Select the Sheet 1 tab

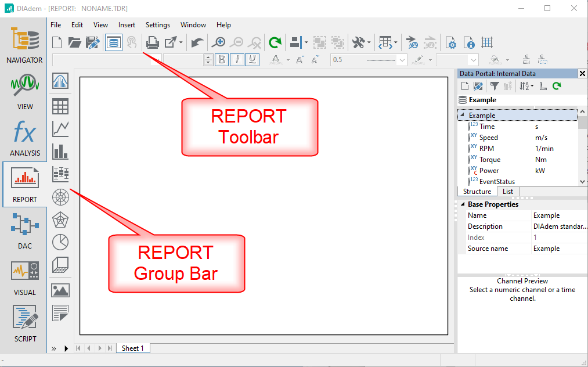(133, 348)
